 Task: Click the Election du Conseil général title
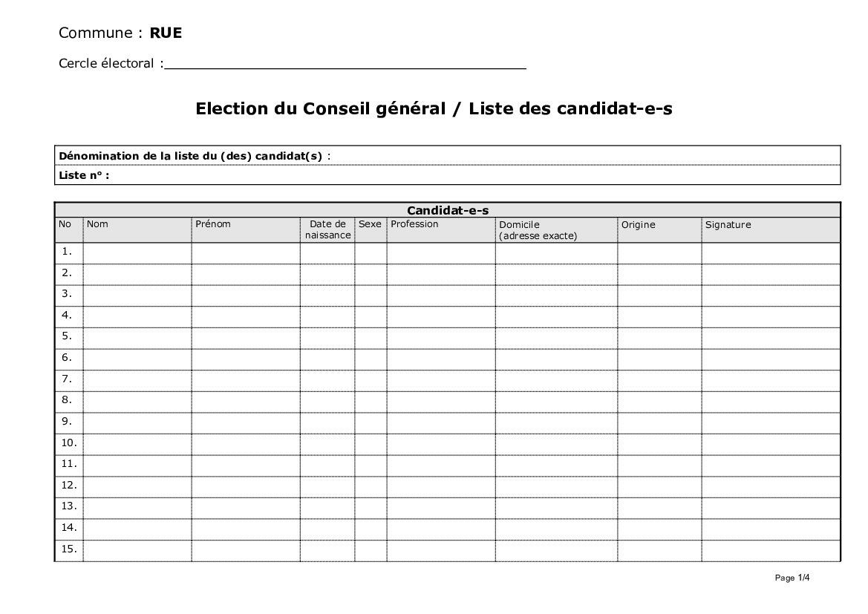click(x=434, y=108)
